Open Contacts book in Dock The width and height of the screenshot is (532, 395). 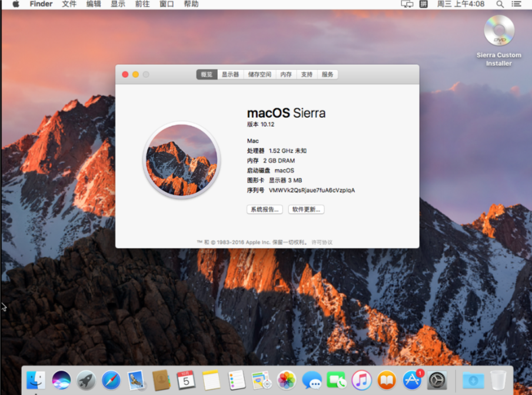[161, 380]
